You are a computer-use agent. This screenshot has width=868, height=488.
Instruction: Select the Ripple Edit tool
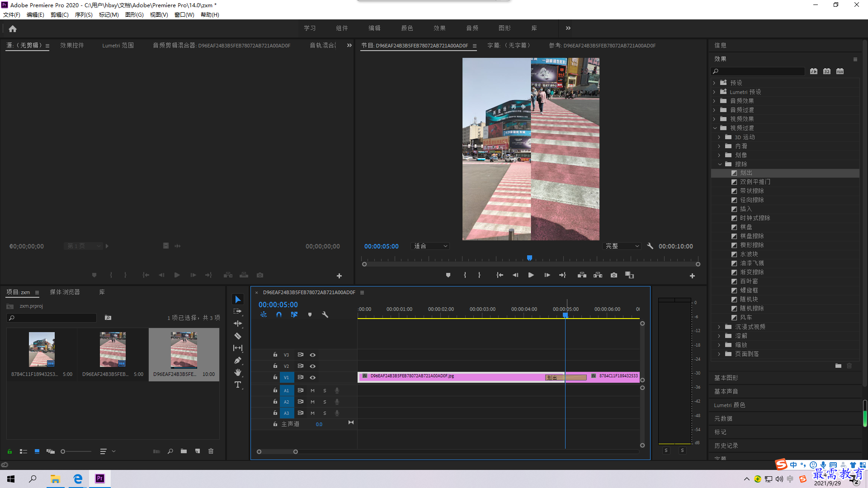(x=238, y=324)
